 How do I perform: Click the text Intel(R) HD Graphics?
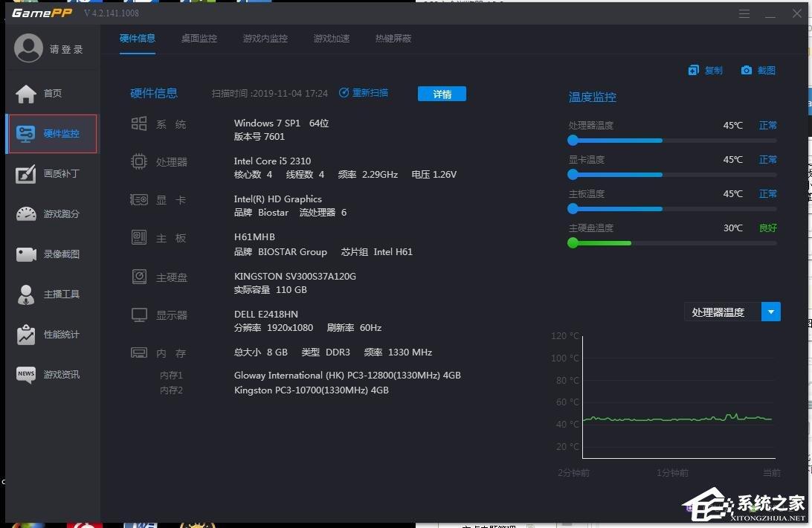pos(277,199)
